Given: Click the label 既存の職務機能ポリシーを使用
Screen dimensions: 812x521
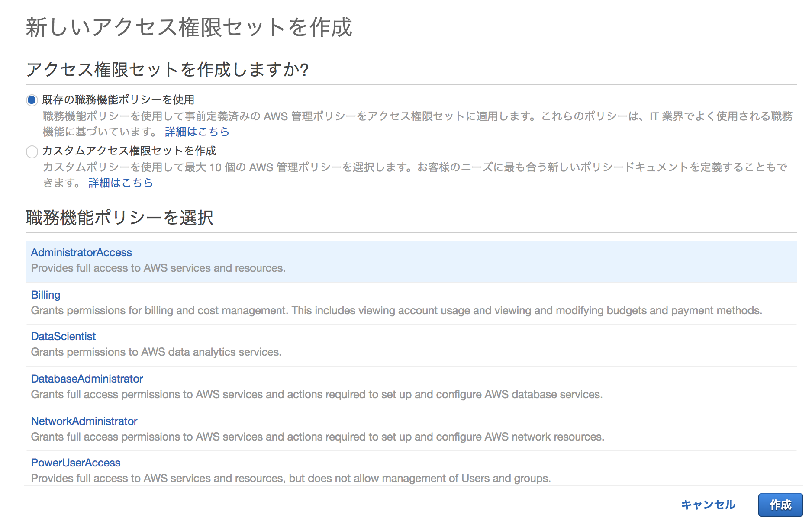Looking at the screenshot, I should click(x=118, y=100).
